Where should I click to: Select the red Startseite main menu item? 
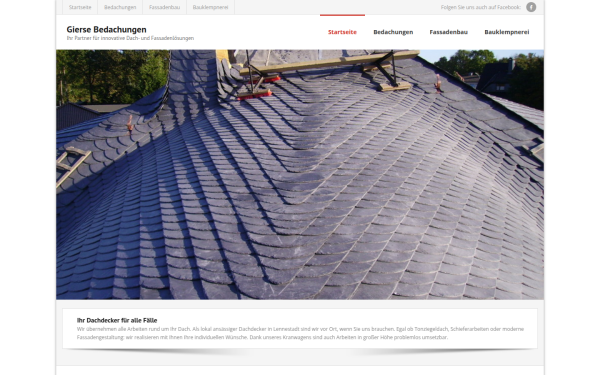[x=342, y=32]
